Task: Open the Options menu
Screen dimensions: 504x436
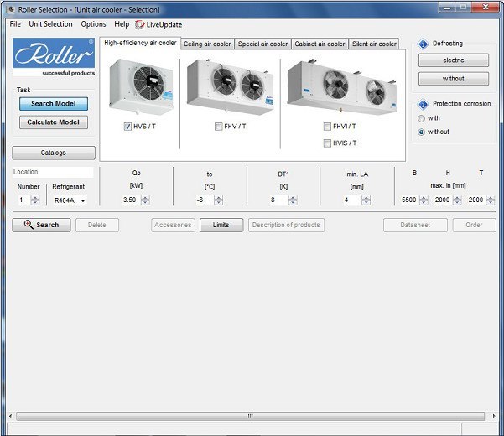Action: [94, 24]
